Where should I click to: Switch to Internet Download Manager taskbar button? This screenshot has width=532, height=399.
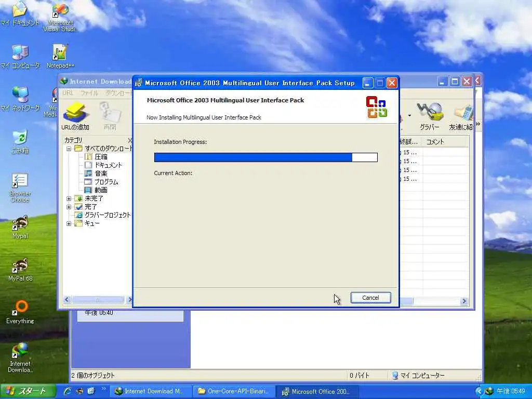tap(151, 391)
